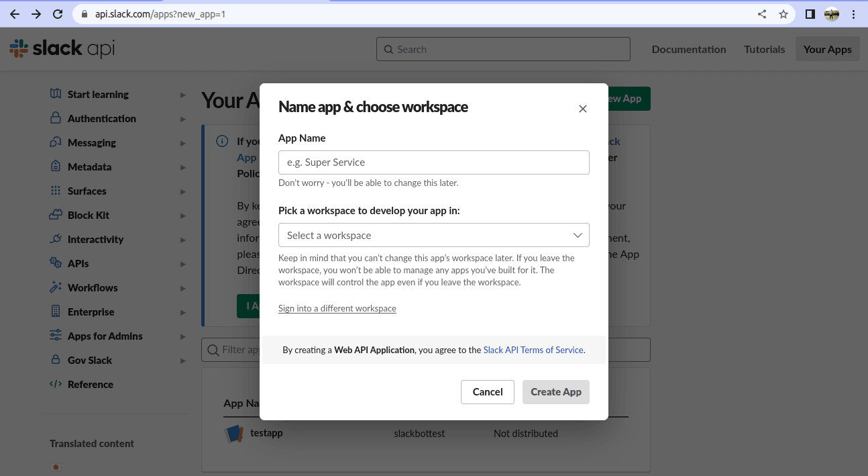This screenshot has width=868, height=476.
Task: Open browser side panel icon
Action: click(x=810, y=14)
